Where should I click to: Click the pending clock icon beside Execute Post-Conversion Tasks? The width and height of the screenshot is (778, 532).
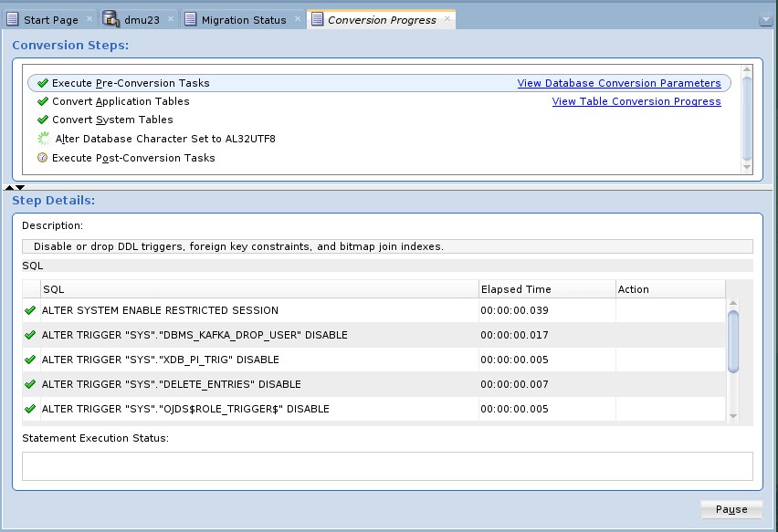coord(43,158)
